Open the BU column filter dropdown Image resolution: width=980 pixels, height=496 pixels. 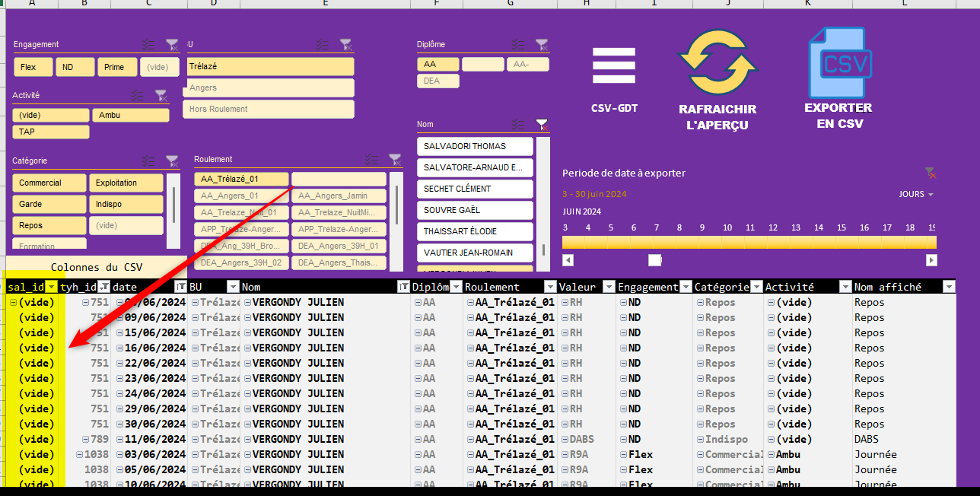(233, 287)
